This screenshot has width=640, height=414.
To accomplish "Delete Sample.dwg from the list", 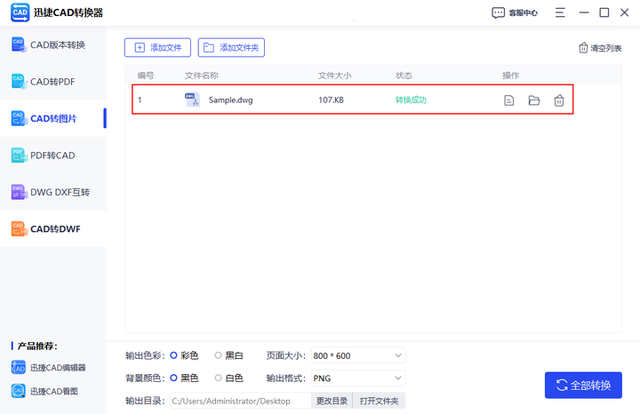I will point(559,100).
